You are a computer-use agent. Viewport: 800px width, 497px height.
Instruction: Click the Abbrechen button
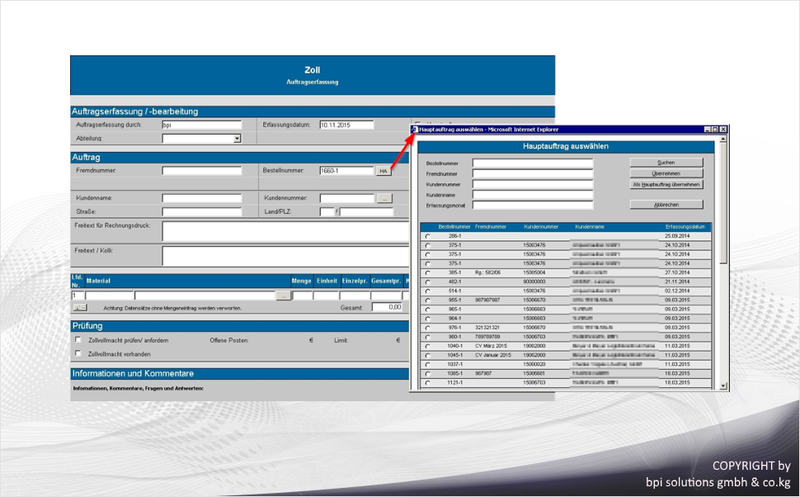tap(666, 205)
